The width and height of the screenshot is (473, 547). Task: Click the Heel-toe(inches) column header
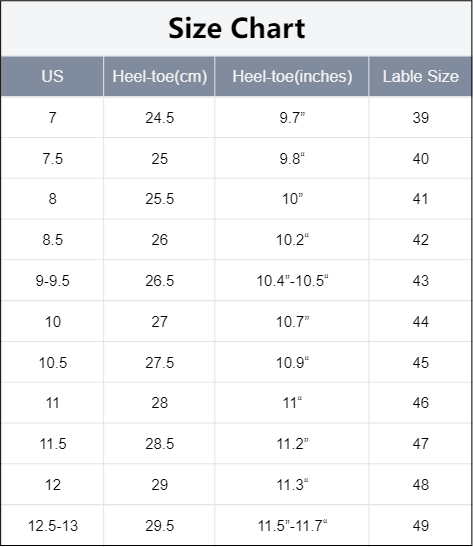[292, 76]
